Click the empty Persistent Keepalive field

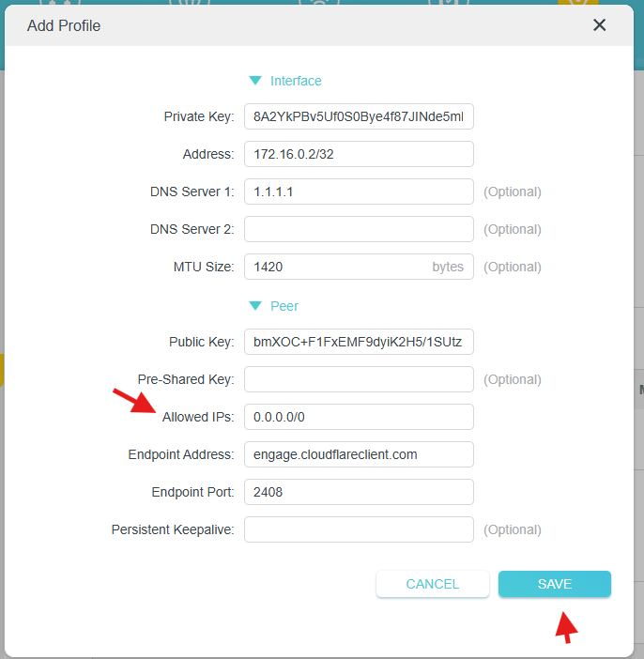tap(359, 529)
